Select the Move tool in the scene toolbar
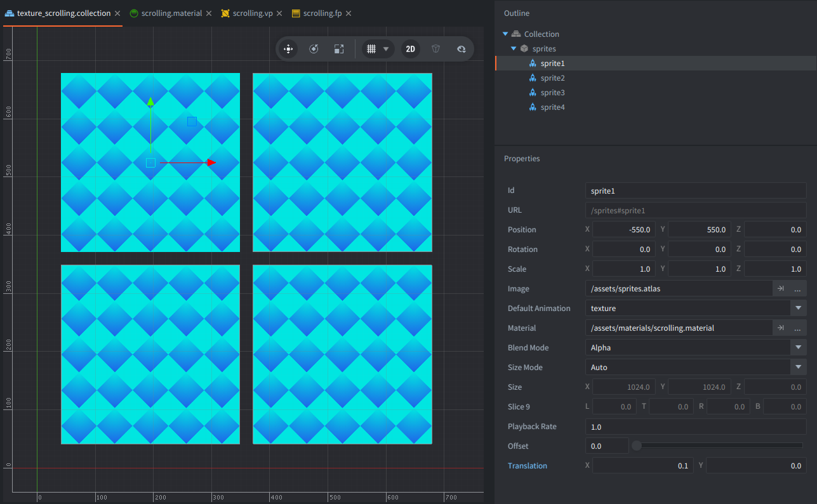The height and width of the screenshot is (504, 817). pyautogui.click(x=288, y=48)
